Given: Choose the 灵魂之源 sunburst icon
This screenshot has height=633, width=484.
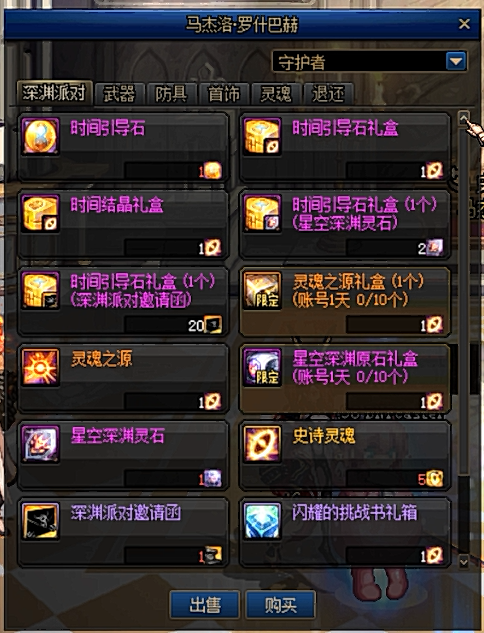Looking at the screenshot, I should click(x=40, y=367).
